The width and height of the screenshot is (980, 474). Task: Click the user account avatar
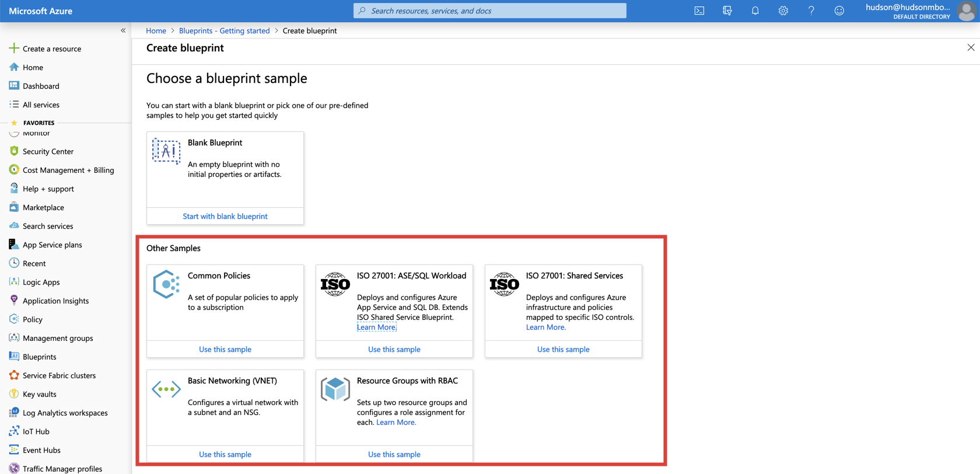coord(966,11)
